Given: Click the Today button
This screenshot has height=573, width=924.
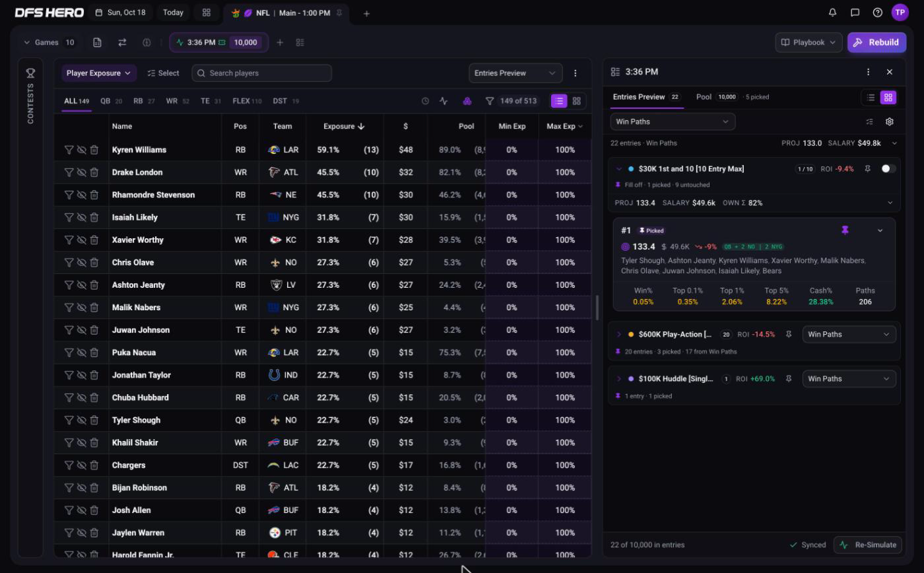Looking at the screenshot, I should [173, 13].
